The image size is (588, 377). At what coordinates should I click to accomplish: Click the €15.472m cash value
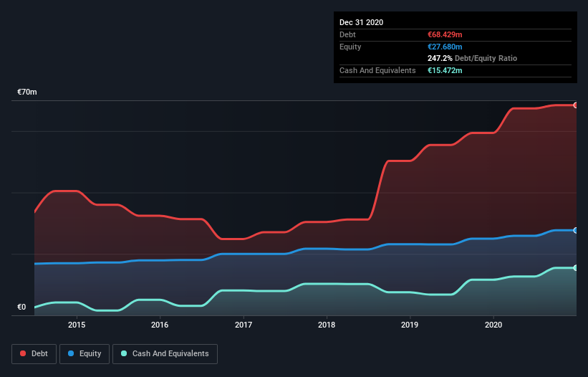tap(445, 70)
